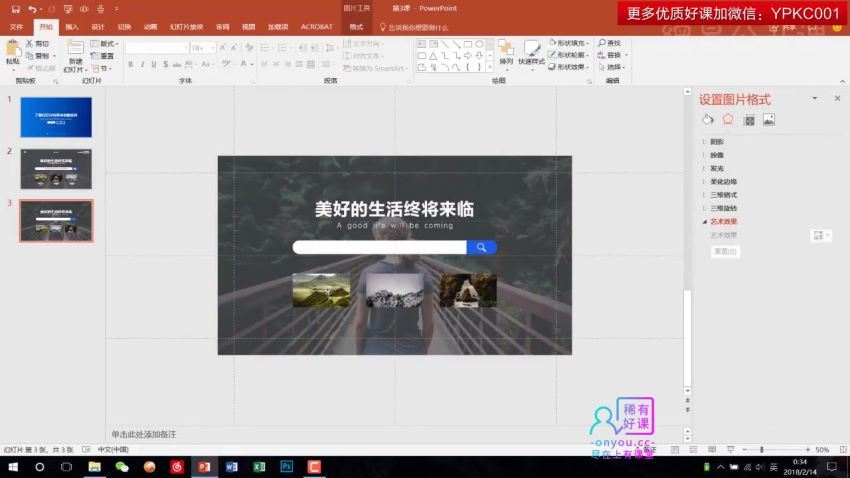The height and width of the screenshot is (478, 850).
Task: Toggle bold text formatting
Action: point(130,64)
